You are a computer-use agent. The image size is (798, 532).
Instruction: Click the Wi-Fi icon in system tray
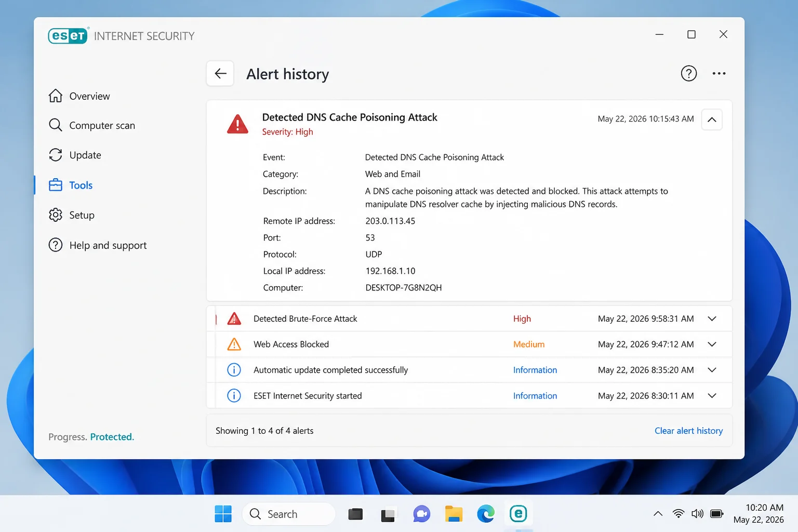pyautogui.click(x=678, y=514)
